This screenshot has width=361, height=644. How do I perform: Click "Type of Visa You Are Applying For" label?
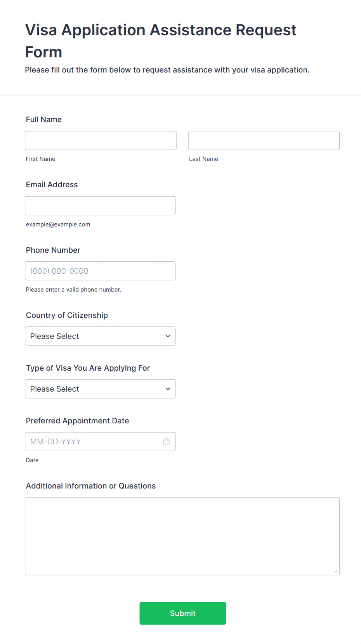pyautogui.click(x=88, y=368)
